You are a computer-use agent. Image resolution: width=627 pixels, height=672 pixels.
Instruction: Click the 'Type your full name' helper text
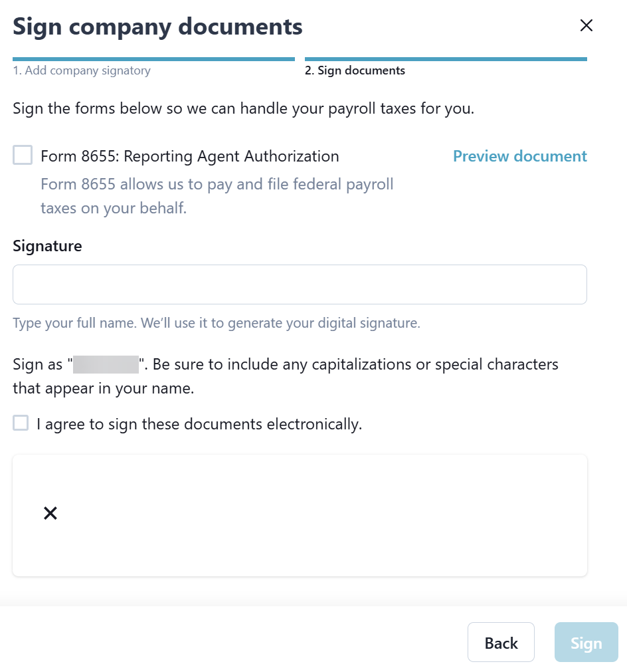pos(217,324)
